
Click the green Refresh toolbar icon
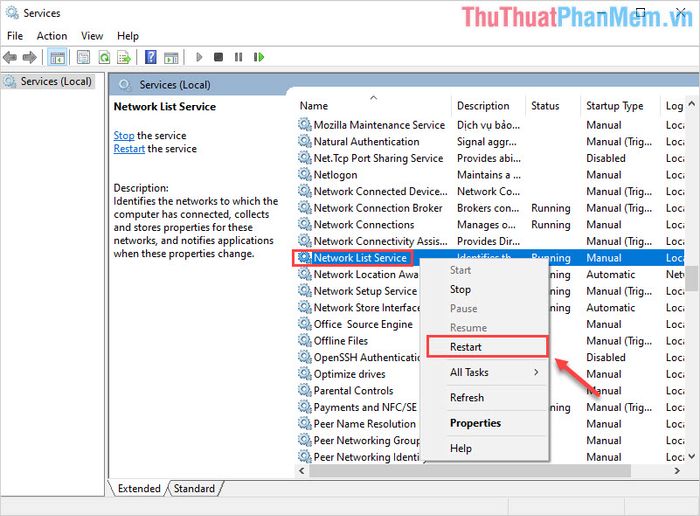(104, 57)
